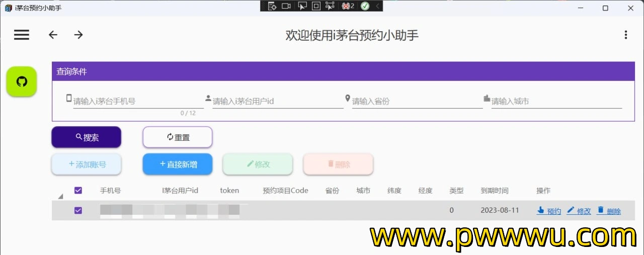Toggle the select-all checkbox in table header

[78, 191]
